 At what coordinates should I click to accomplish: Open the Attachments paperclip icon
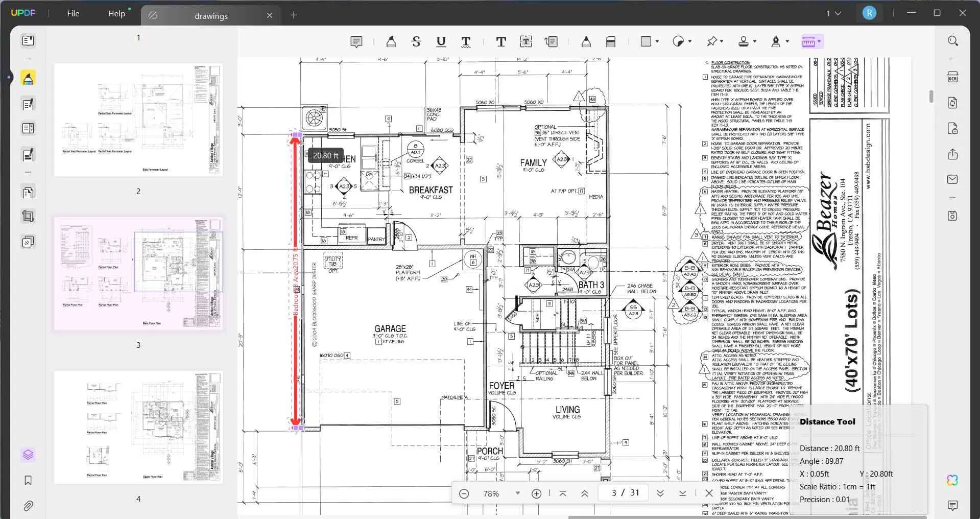click(x=28, y=506)
